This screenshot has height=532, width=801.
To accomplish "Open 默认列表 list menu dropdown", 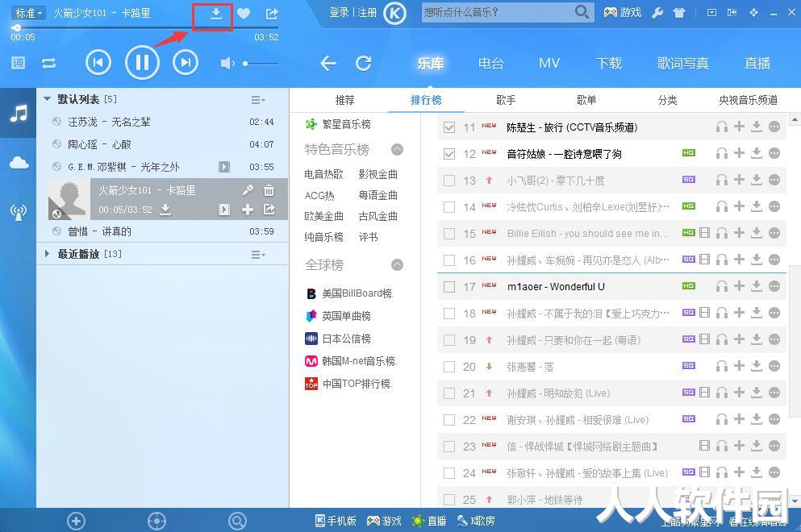I will tap(258, 100).
